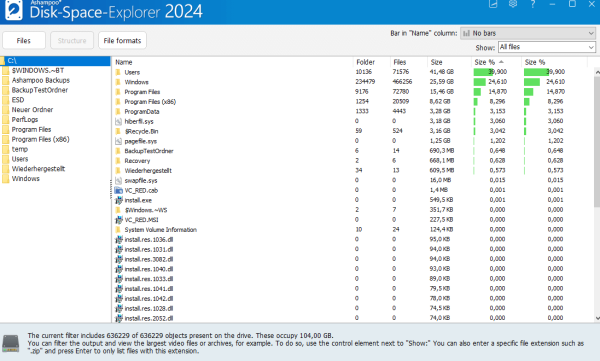The image size is (600, 361).
Task: Click the hard drive icon in status panel
Action: pos(11,343)
